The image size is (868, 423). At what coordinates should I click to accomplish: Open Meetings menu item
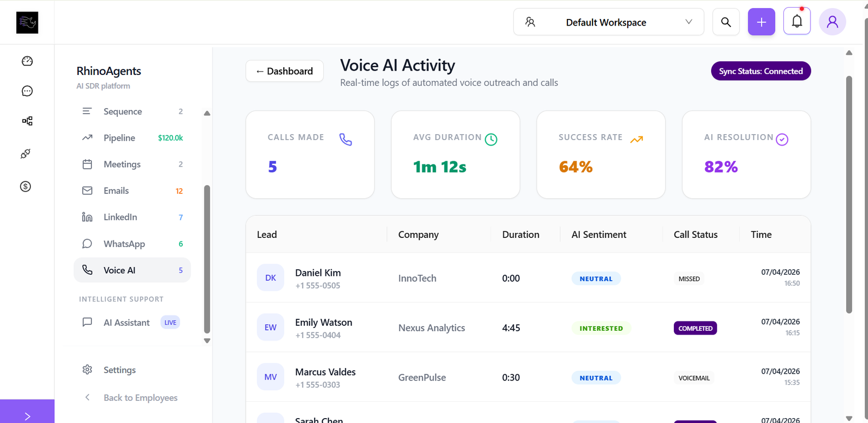[132, 164]
